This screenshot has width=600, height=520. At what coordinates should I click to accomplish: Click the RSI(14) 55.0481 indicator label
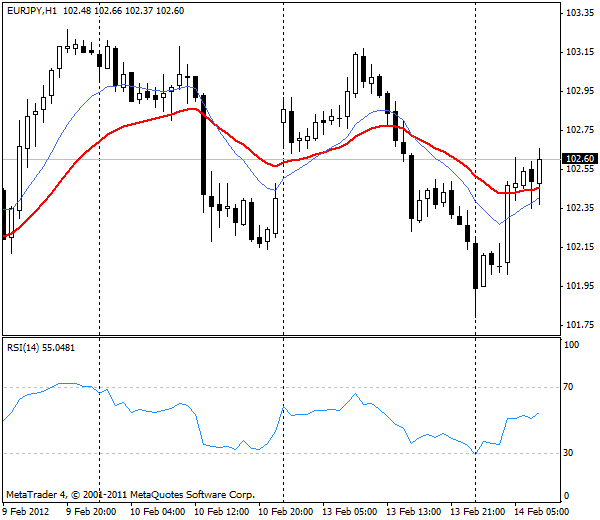coord(41,348)
